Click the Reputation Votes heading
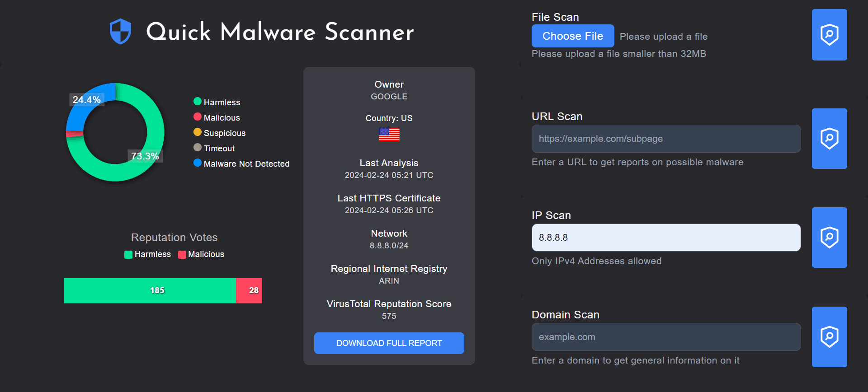The height and width of the screenshot is (392, 868). (x=175, y=238)
